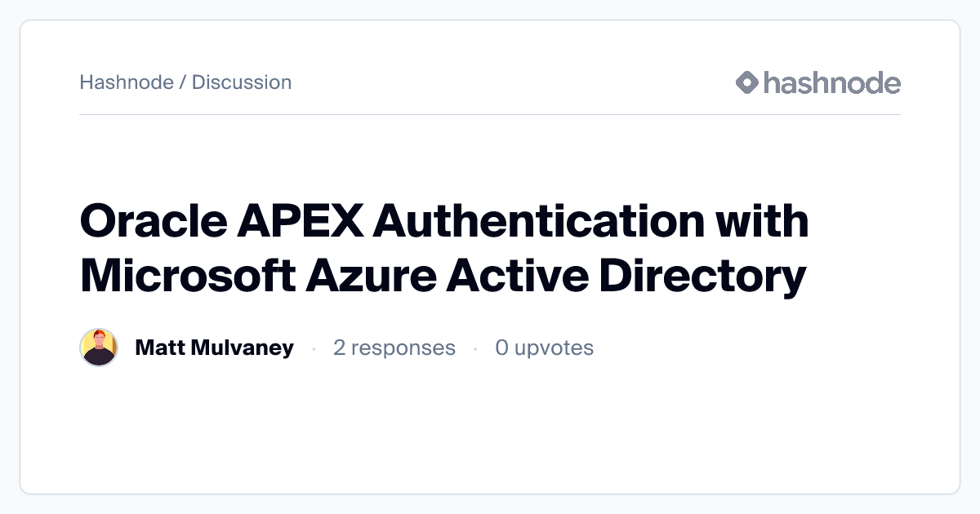Image resolution: width=980 pixels, height=514 pixels.
Task: Click the dot separator after the author name
Action: click(x=314, y=348)
